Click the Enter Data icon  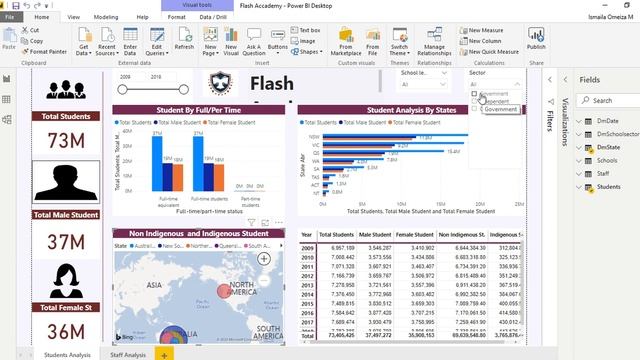coord(130,41)
